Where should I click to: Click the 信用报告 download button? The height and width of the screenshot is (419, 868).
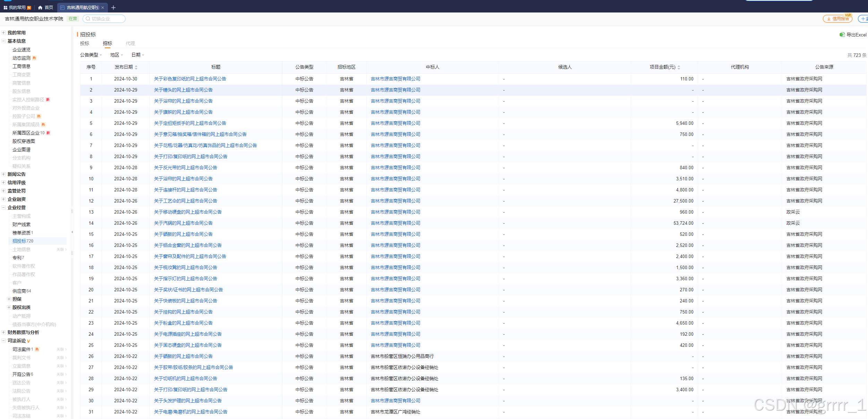coord(837,19)
